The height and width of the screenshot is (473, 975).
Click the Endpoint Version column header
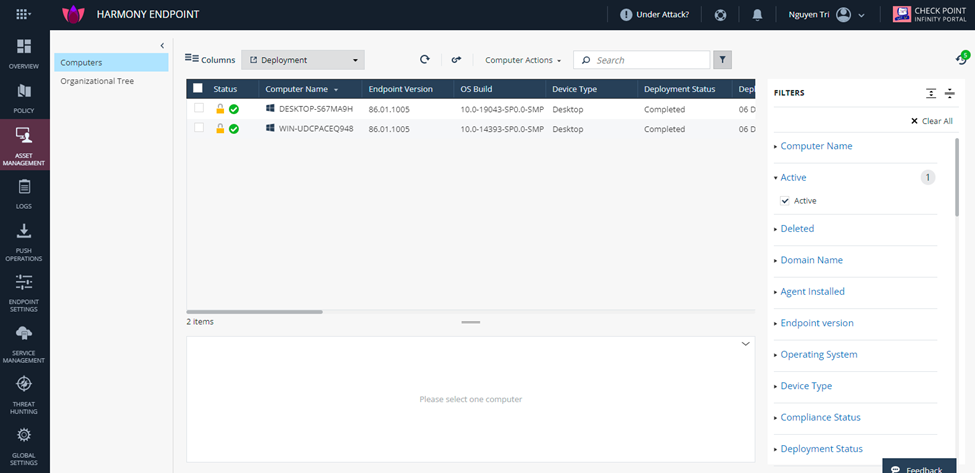coord(400,89)
